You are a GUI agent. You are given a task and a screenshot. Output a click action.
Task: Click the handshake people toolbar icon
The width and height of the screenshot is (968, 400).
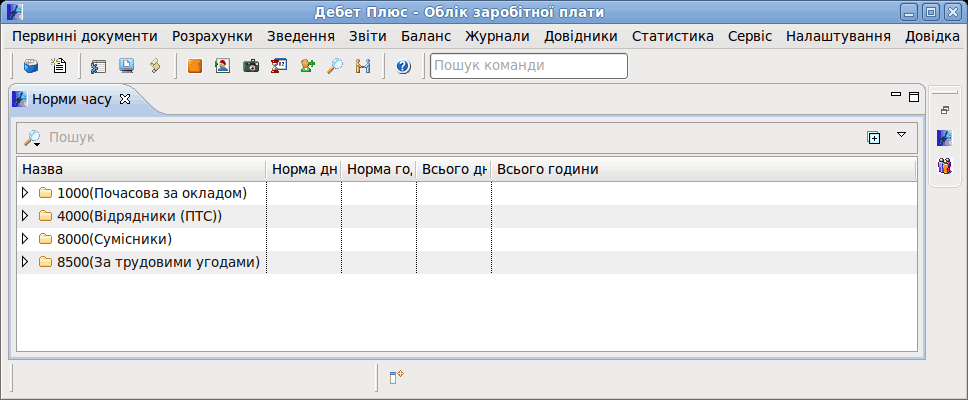pos(362,66)
